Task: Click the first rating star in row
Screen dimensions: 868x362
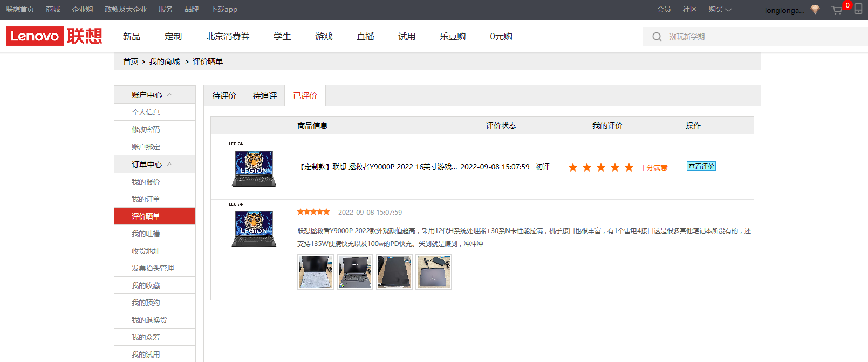Action: tap(573, 168)
